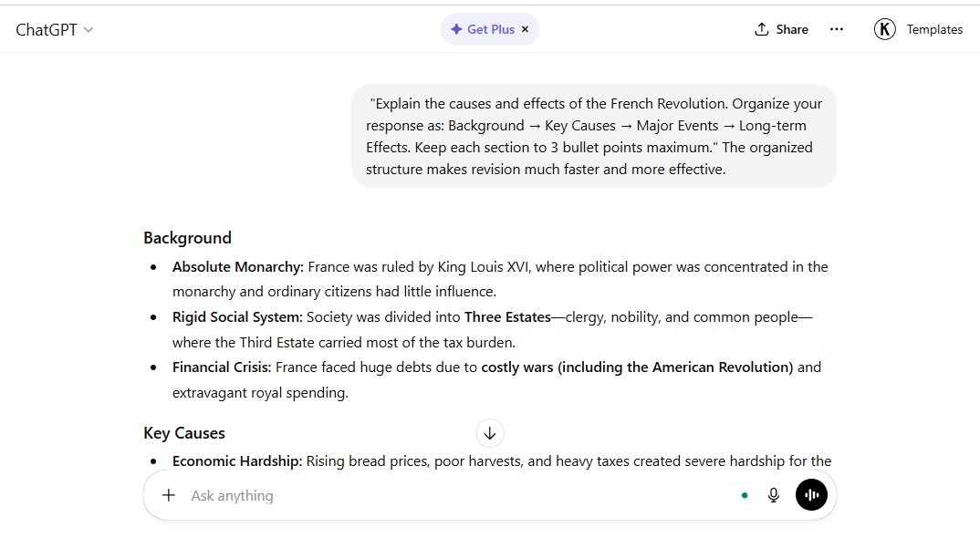
Task: Dismiss the Get Plus banner
Action: 525,29
